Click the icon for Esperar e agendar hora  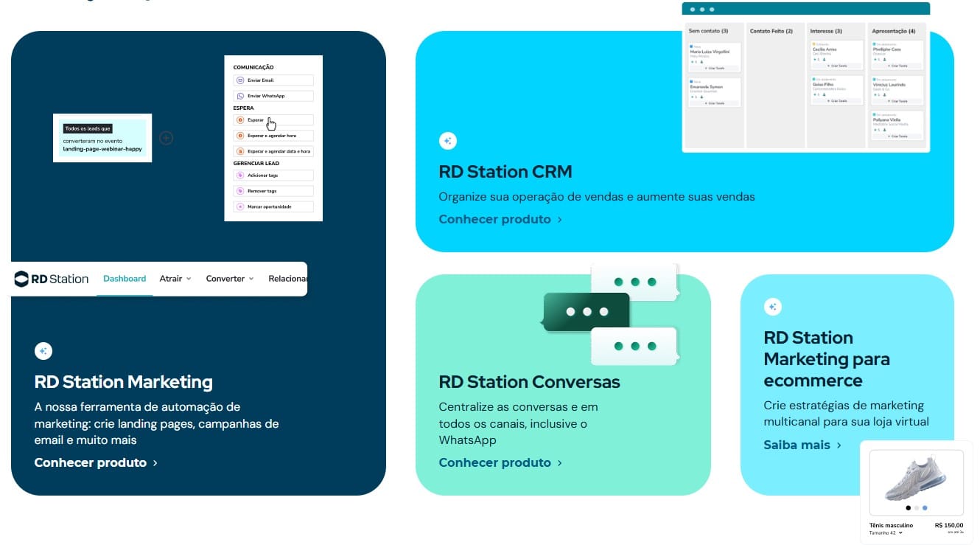click(239, 136)
